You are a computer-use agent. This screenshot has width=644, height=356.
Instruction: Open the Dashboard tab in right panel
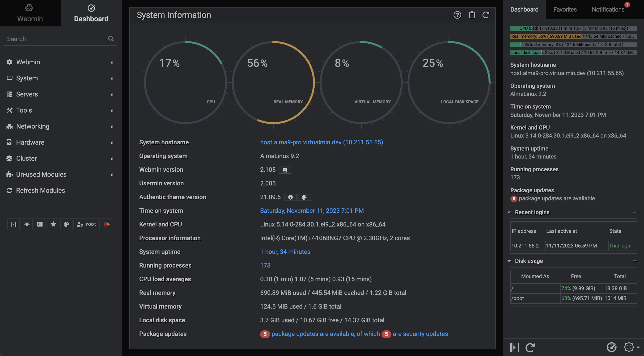point(524,9)
